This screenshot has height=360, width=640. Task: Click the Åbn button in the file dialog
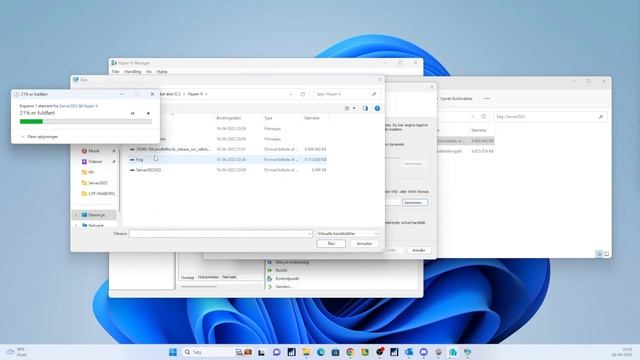(331, 244)
